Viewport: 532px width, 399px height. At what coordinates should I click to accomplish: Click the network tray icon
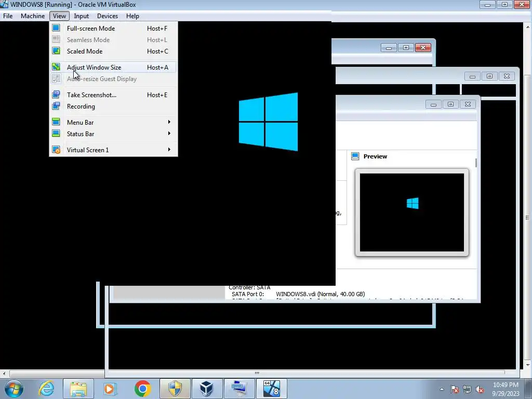coord(467,389)
